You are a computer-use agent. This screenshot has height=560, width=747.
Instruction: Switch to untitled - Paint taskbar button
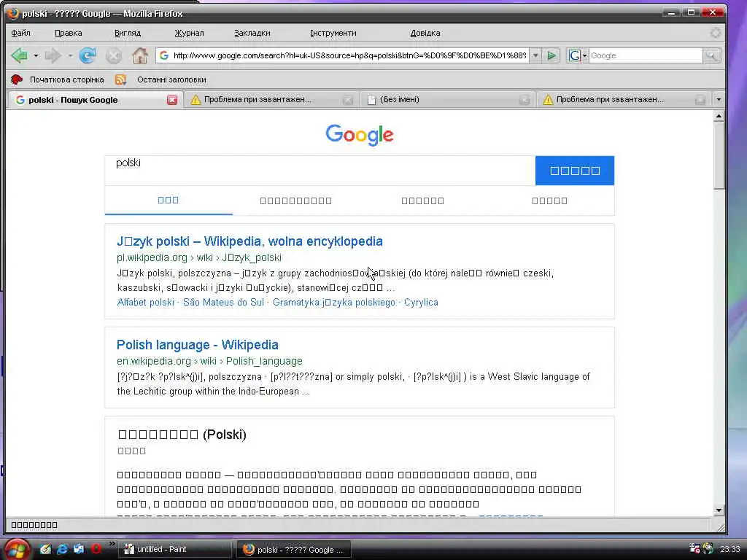[x=174, y=549]
